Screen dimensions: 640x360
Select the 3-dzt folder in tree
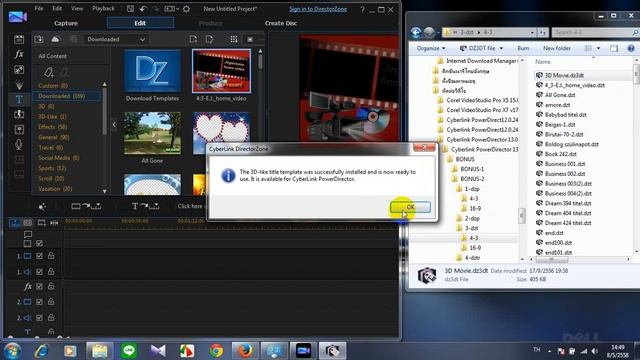(471, 228)
